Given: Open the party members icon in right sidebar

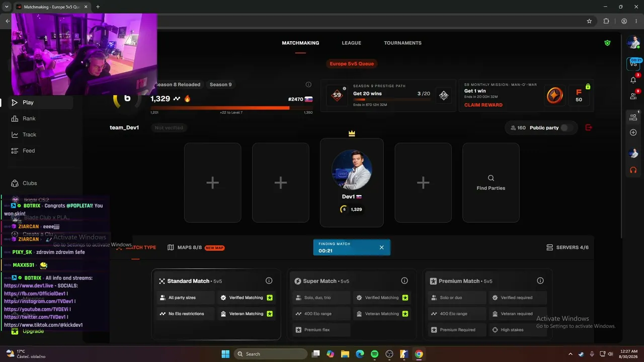Looking at the screenshot, I should point(633,117).
